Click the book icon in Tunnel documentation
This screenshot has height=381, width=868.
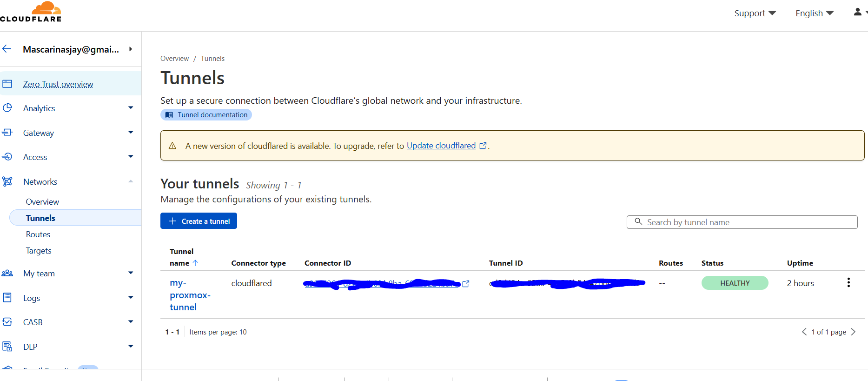pos(169,115)
